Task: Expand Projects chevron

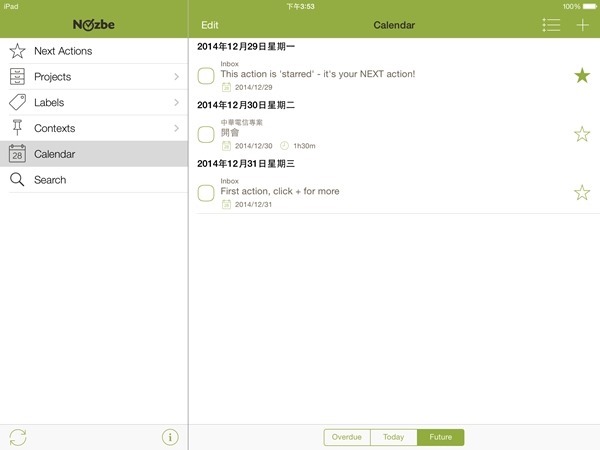Action: tap(176, 77)
